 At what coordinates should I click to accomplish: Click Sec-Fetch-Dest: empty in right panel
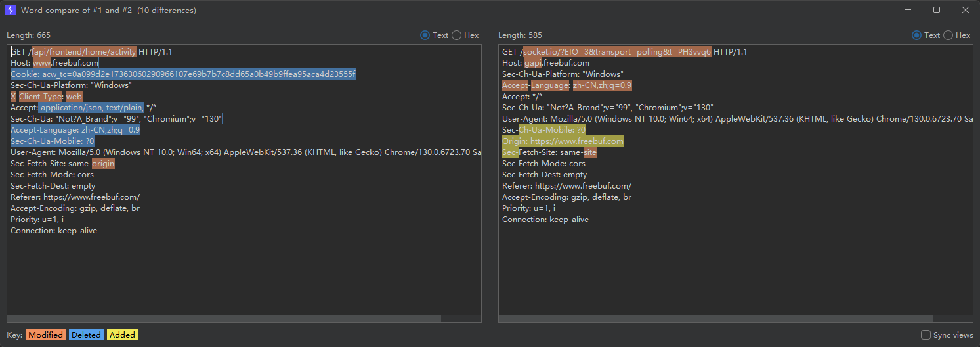tap(544, 175)
